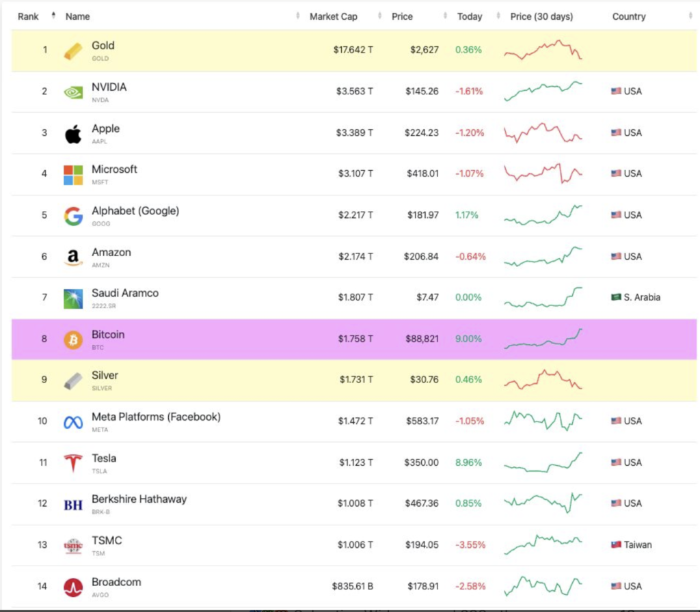700x612 pixels.
Task: Open the Alphabet (Google) link
Action: [x=135, y=211]
